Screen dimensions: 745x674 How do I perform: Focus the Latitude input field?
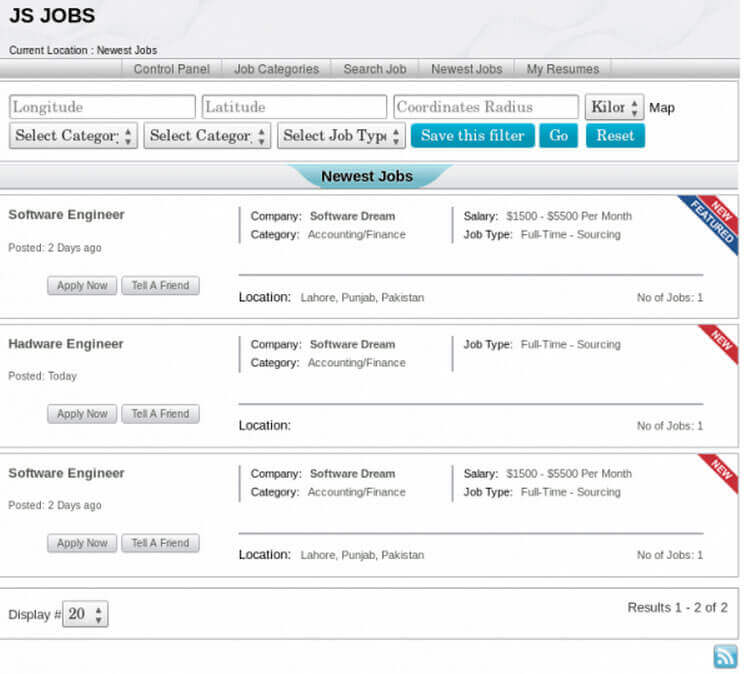[x=294, y=107]
